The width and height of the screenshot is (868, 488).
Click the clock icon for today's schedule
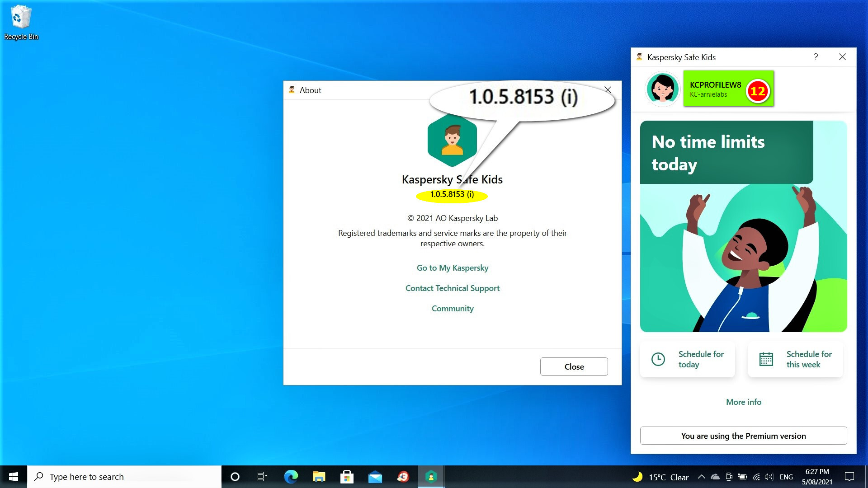click(658, 359)
